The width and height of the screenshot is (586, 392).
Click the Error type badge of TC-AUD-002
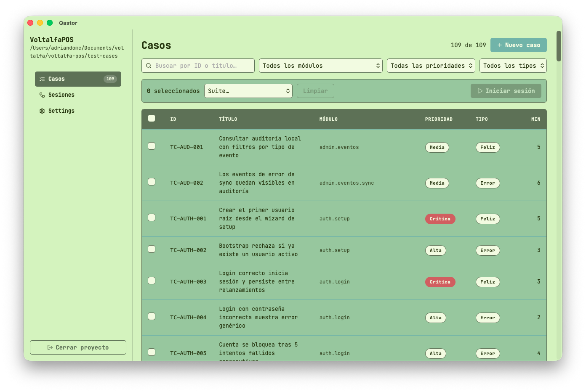(x=488, y=183)
